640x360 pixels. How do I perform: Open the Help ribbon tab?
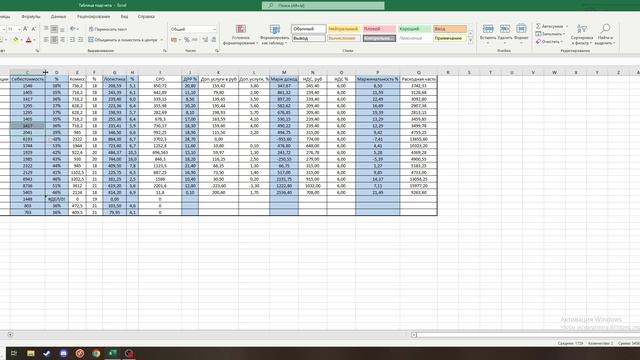coord(146,16)
